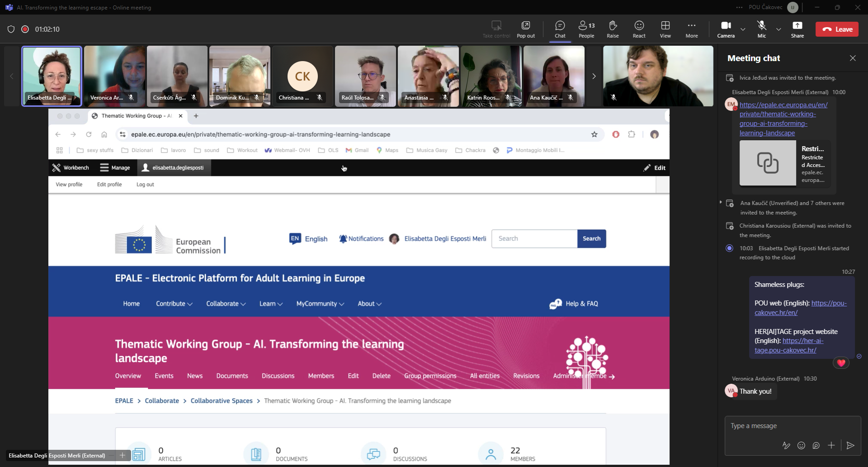
Task: Click the React emoji icon
Action: (x=639, y=29)
